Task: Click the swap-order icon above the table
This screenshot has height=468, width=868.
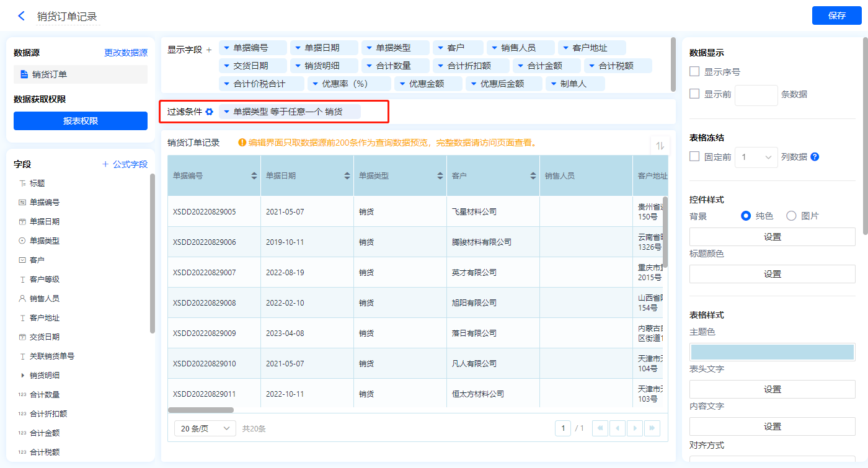Action: tap(660, 146)
